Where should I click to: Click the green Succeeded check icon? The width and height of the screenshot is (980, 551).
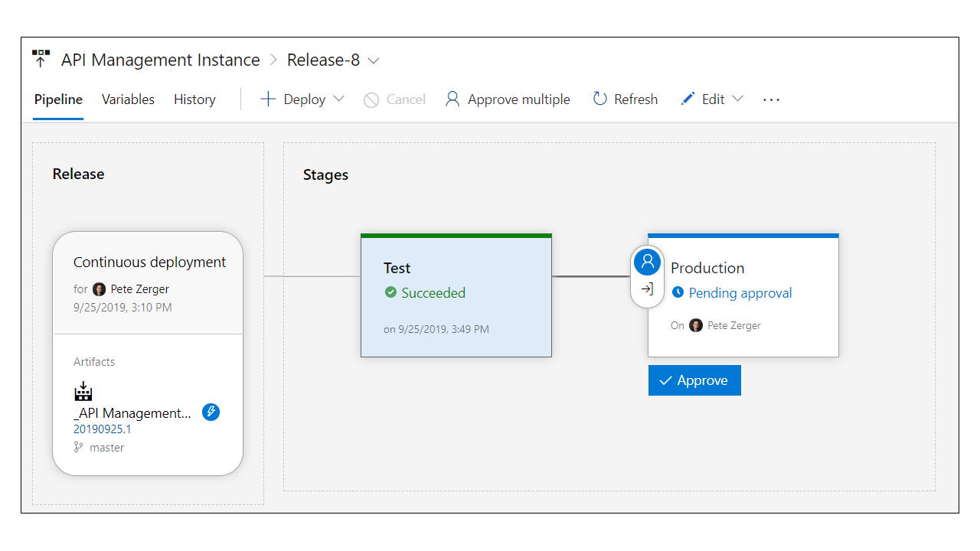390,292
